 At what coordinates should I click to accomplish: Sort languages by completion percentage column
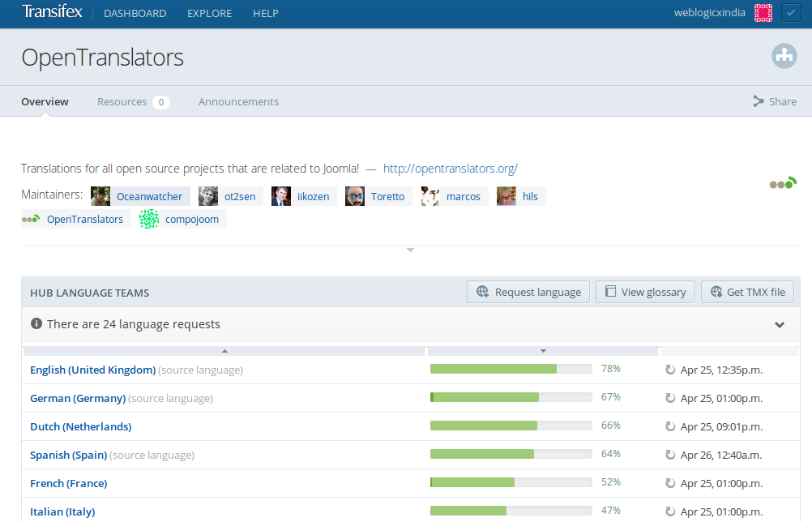point(543,351)
